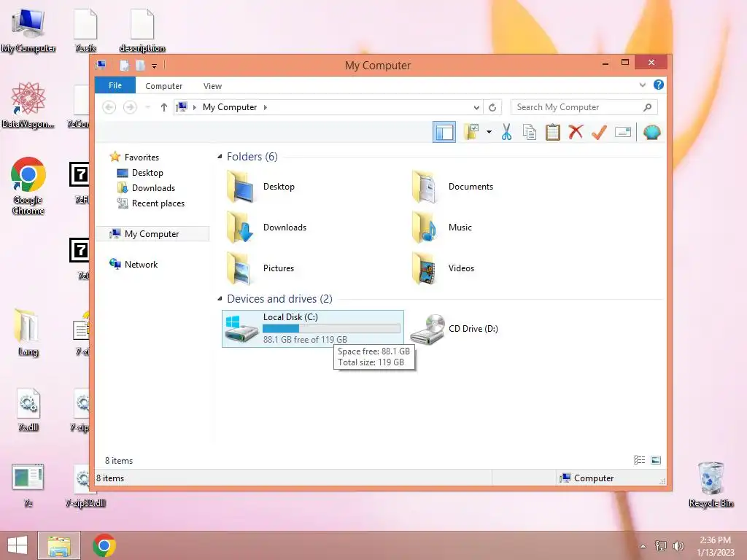
Task: Click the Refresh button beside the address bar
Action: click(492, 107)
